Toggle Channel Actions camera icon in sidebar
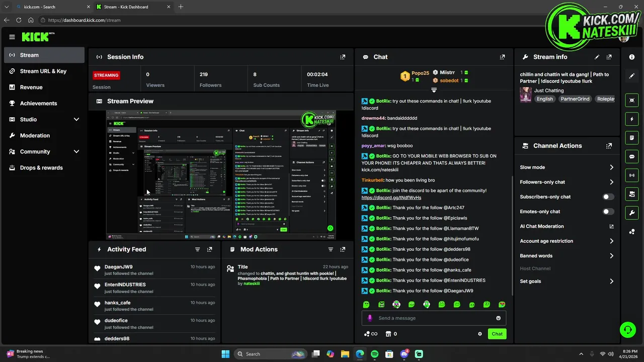 point(632,194)
